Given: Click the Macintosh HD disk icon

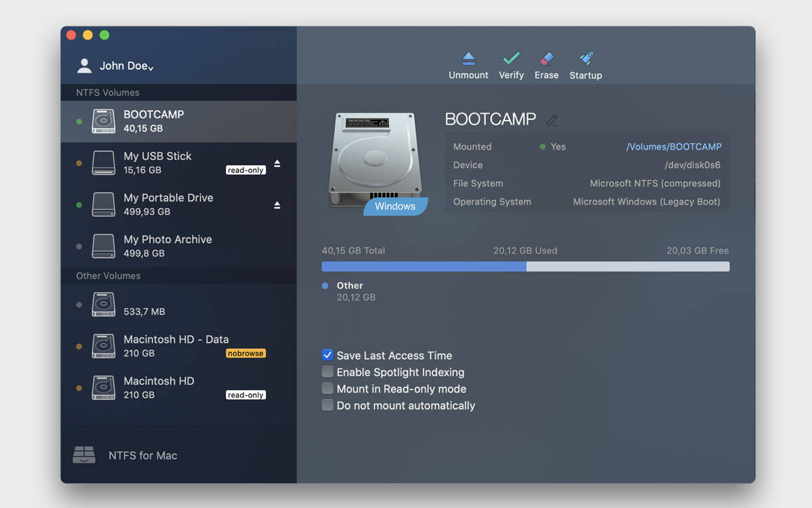Looking at the screenshot, I should (x=104, y=388).
